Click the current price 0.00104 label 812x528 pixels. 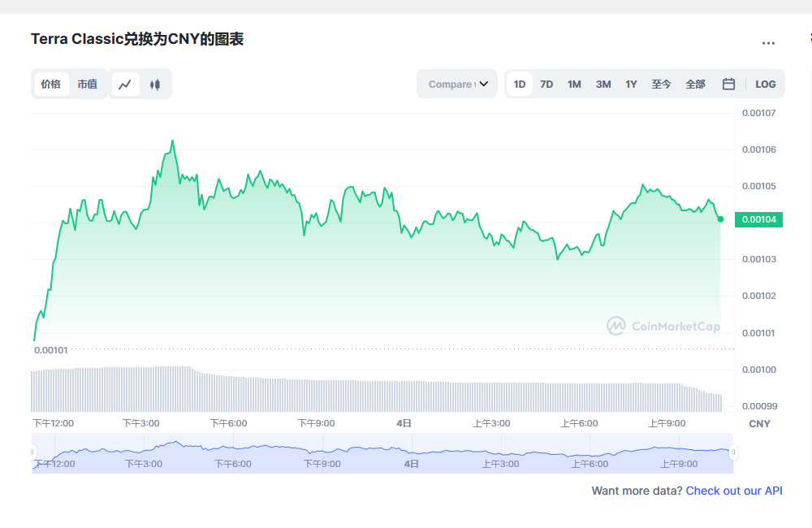758,219
